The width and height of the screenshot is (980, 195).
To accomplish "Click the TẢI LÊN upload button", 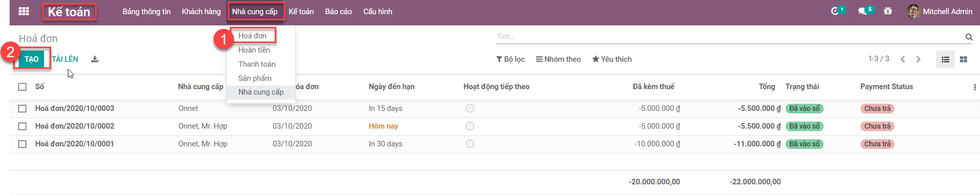I will (65, 59).
